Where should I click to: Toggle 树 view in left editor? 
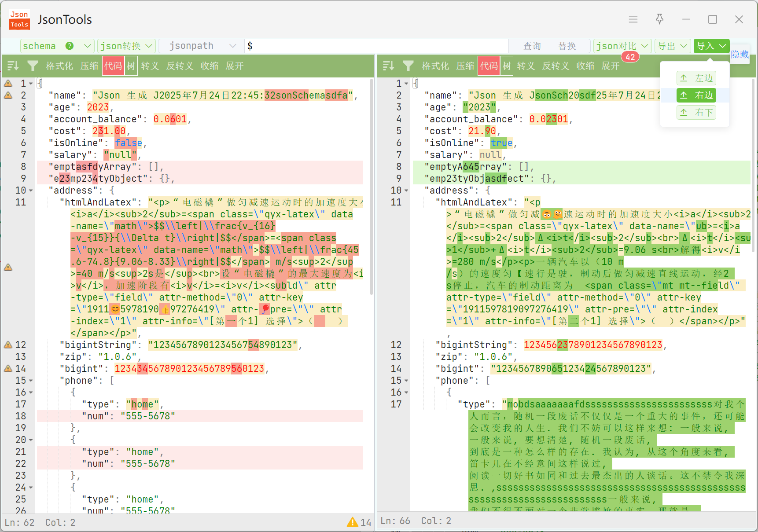click(131, 66)
